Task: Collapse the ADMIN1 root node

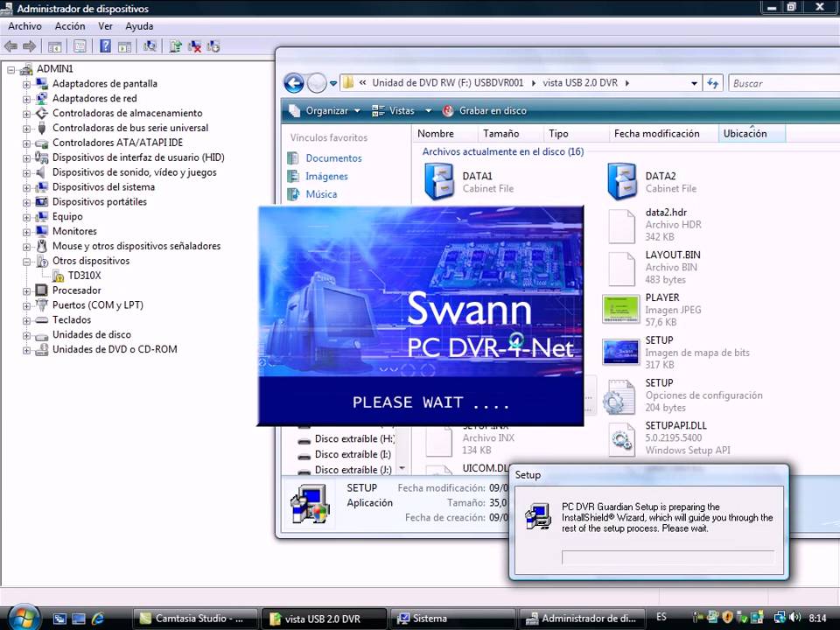Action: click(x=10, y=70)
